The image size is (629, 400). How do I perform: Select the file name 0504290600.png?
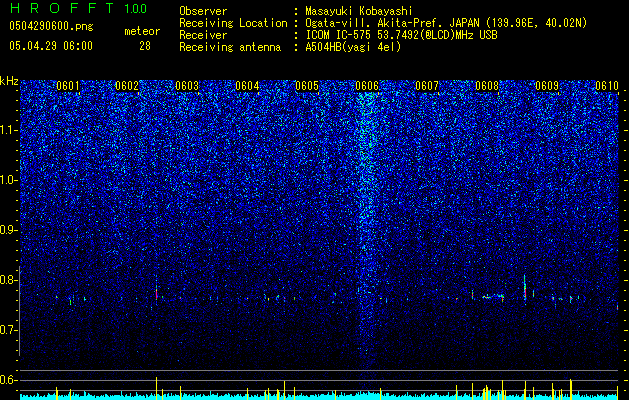pos(51,26)
